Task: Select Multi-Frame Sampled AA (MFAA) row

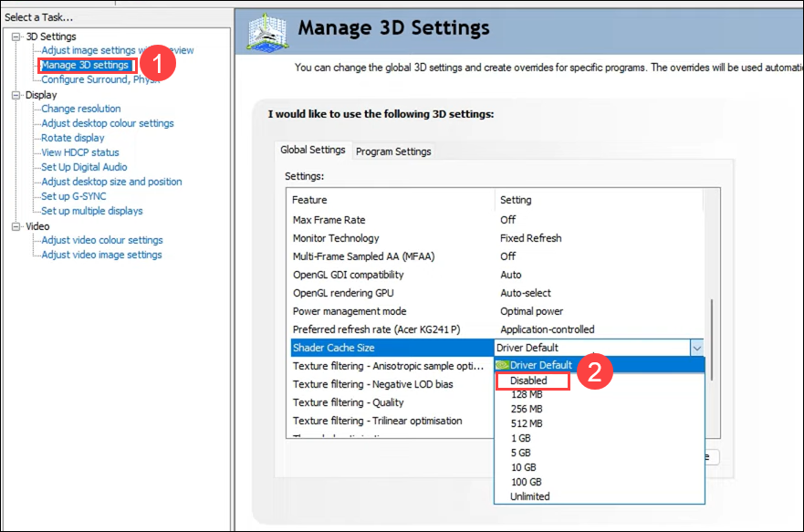Action: [x=495, y=256]
